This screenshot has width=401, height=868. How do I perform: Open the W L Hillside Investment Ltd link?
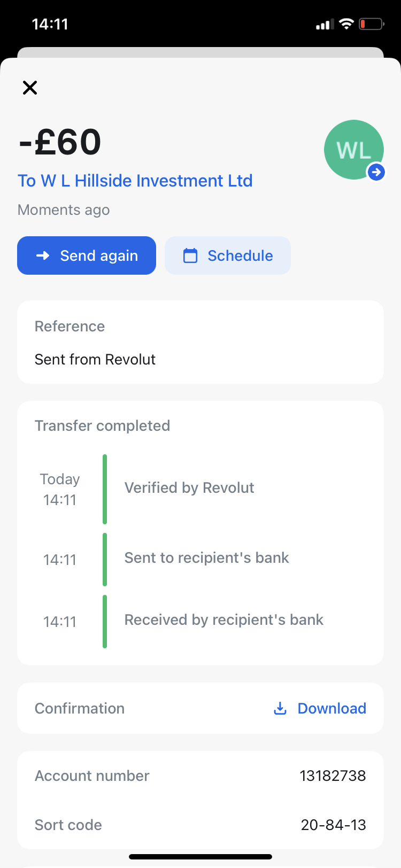click(x=135, y=181)
